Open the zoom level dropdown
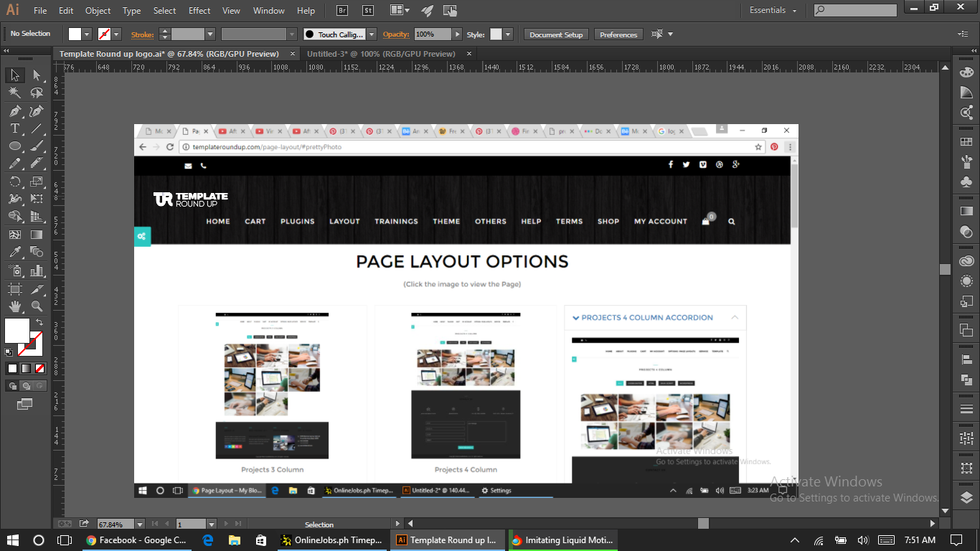Viewport: 980px width, 551px height. tap(139, 524)
